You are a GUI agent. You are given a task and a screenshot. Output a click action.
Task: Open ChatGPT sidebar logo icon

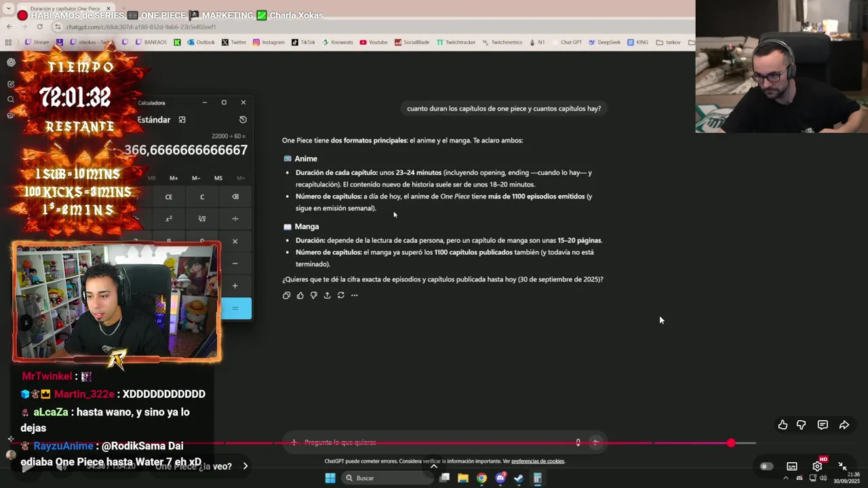point(11,62)
